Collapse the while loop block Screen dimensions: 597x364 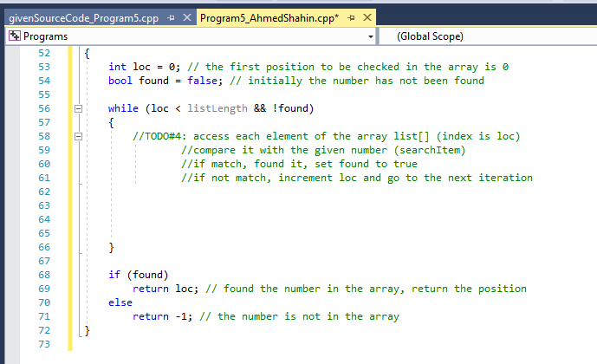click(x=79, y=109)
